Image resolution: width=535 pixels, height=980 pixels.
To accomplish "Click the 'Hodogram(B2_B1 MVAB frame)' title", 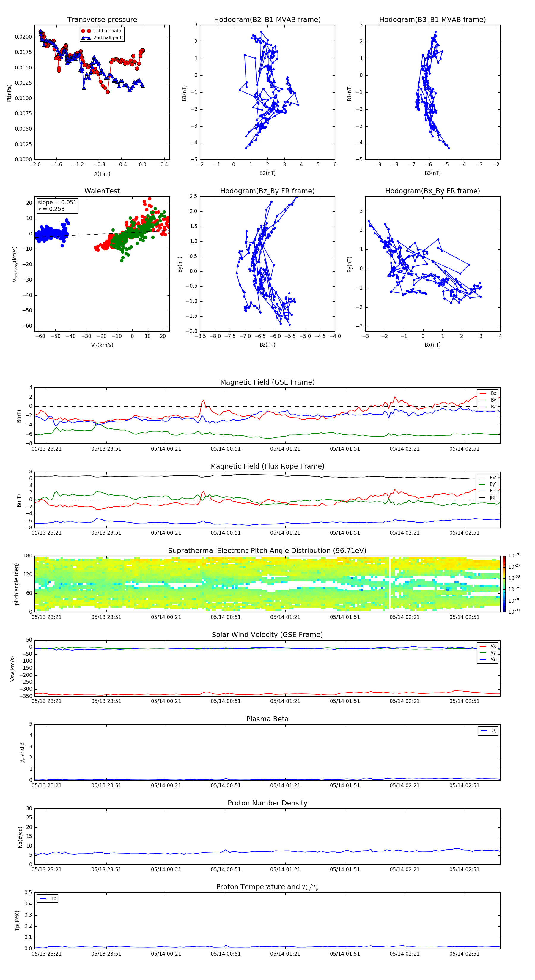I will [267, 19].
